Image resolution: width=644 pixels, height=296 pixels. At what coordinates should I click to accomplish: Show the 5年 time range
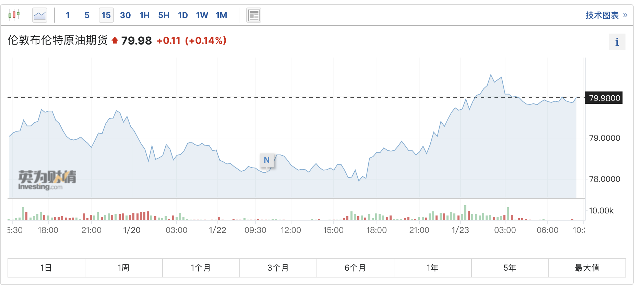coord(510,268)
